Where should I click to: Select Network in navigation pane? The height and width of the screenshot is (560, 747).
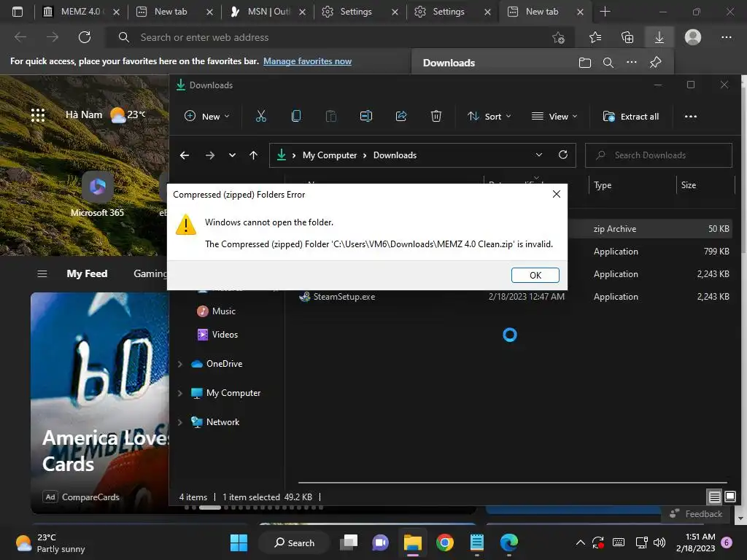click(x=215, y=422)
